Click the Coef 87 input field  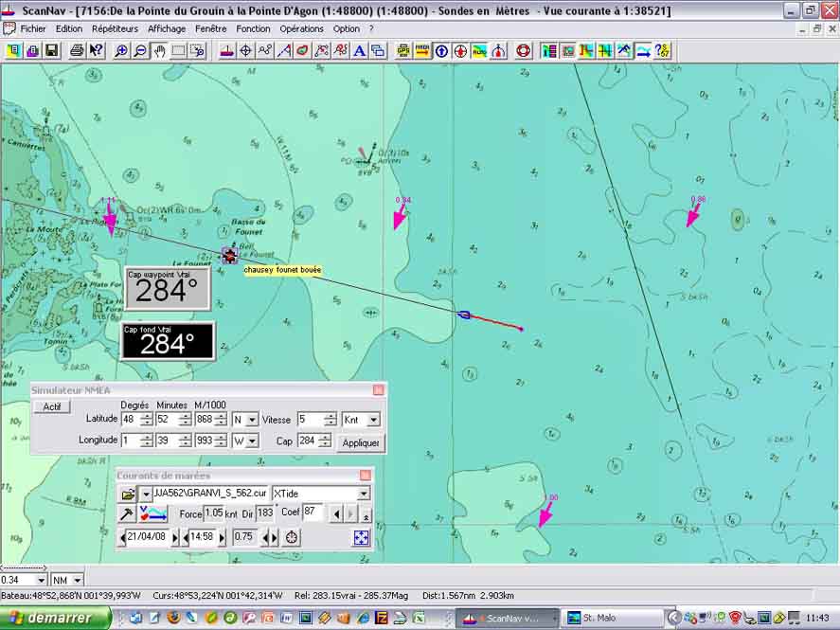(313, 513)
